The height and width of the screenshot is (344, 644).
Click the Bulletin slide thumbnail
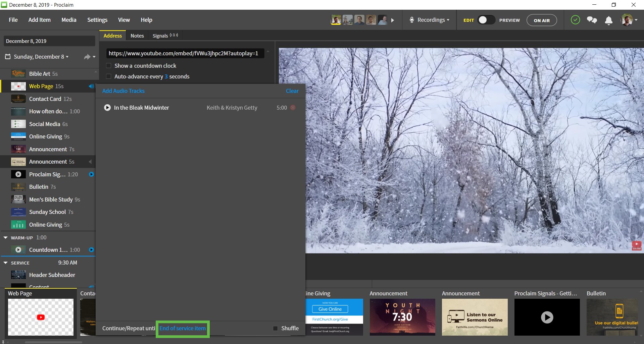pos(612,317)
